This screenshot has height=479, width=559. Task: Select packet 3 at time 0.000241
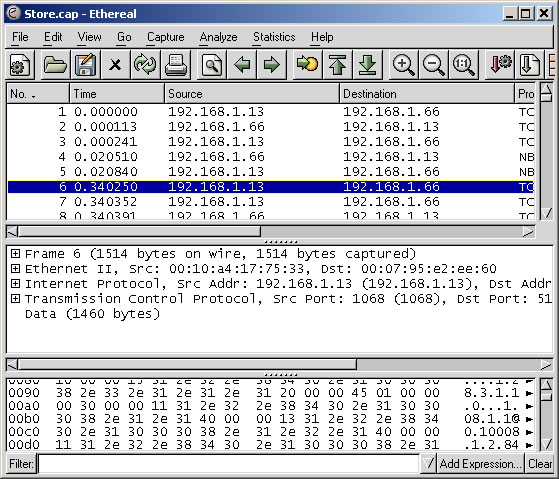(x=271, y=142)
